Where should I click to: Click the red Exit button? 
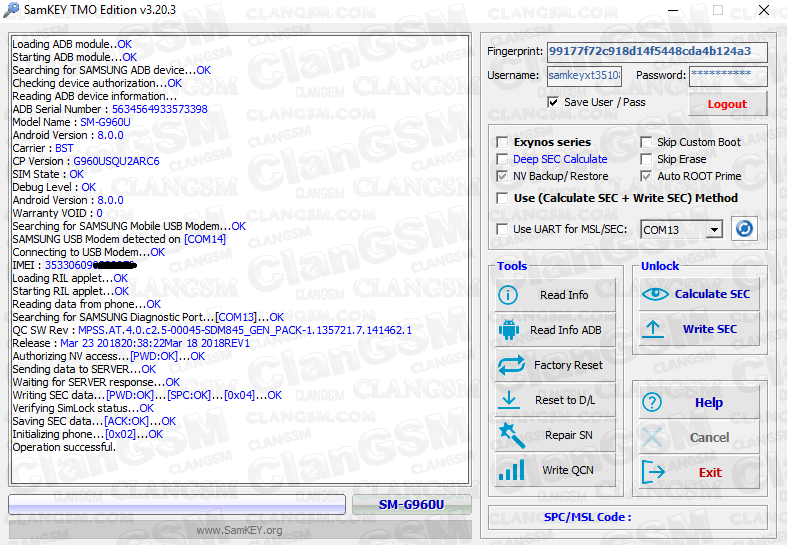tap(699, 472)
